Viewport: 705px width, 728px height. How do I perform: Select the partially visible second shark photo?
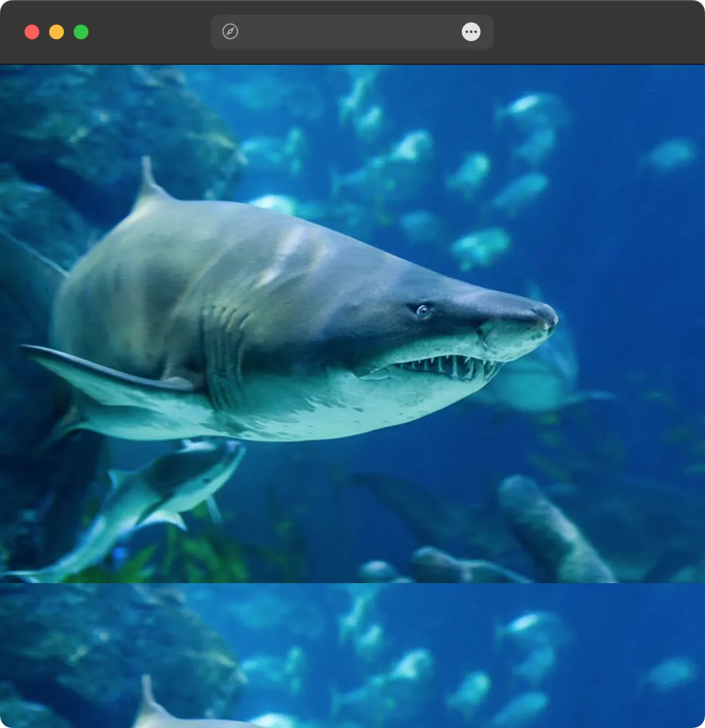(x=352, y=656)
